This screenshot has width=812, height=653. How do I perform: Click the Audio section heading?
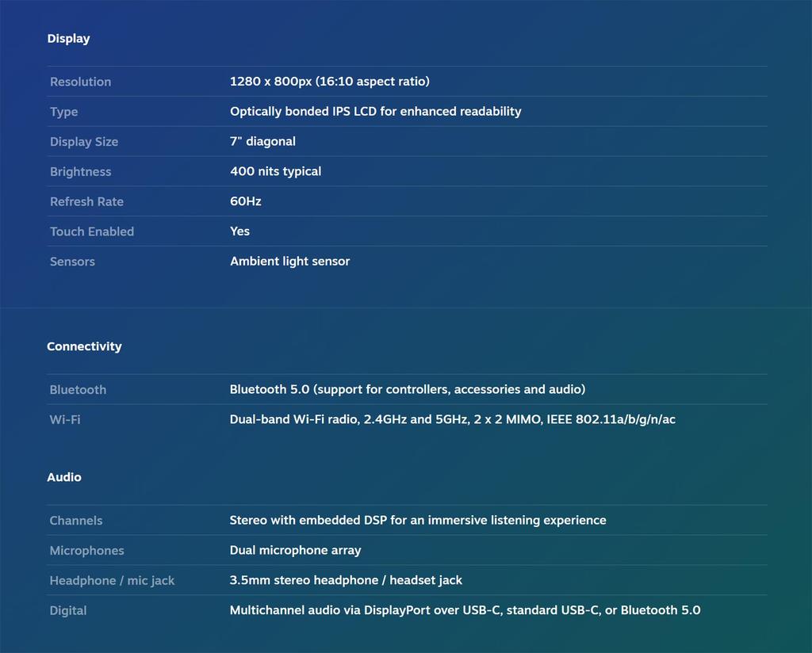pos(64,478)
